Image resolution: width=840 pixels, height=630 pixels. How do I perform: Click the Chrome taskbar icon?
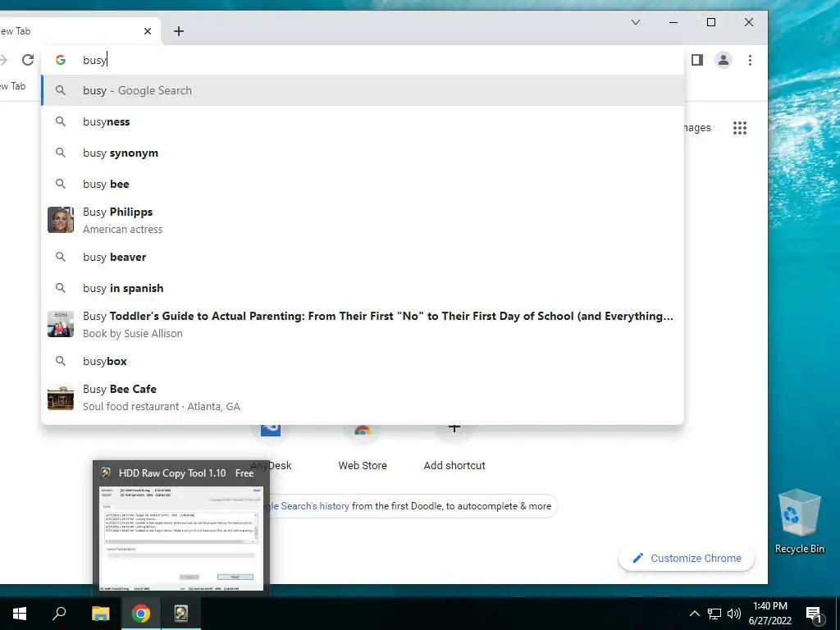[141, 614]
